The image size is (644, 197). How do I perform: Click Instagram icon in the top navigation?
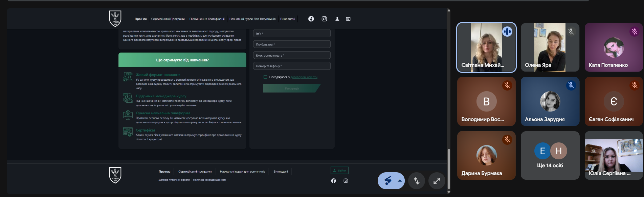click(324, 19)
